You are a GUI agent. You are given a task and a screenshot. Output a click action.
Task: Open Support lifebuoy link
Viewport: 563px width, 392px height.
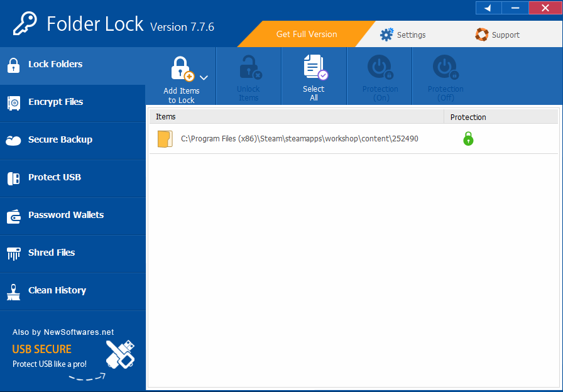click(497, 35)
